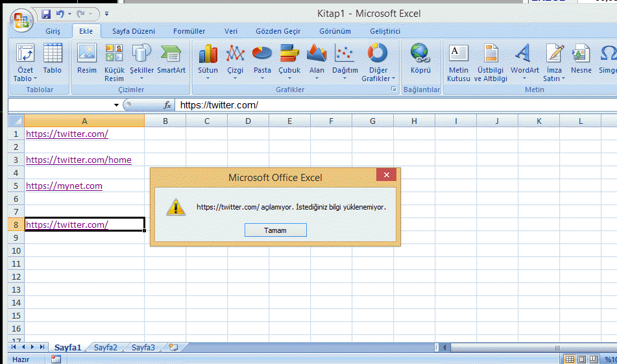Jump to the first sheet tab arrow
617x364 pixels.
[14, 347]
